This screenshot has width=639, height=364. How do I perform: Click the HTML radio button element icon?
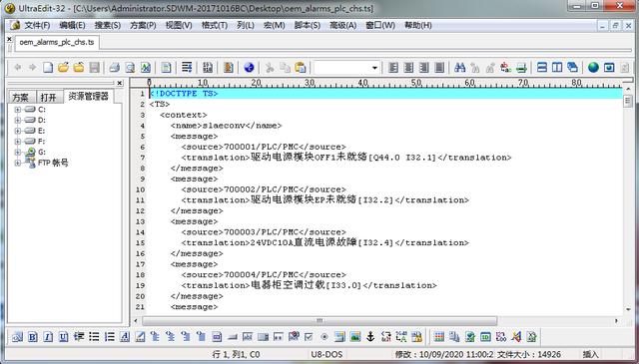pos(324,337)
